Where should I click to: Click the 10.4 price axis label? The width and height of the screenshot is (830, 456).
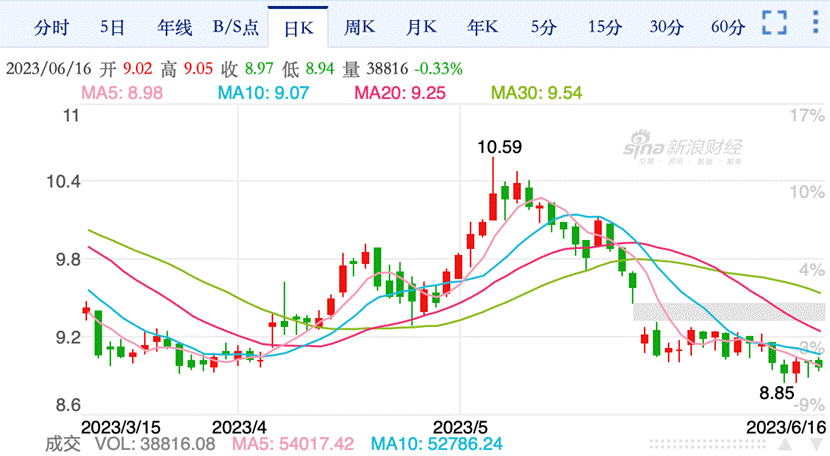pos(64,182)
